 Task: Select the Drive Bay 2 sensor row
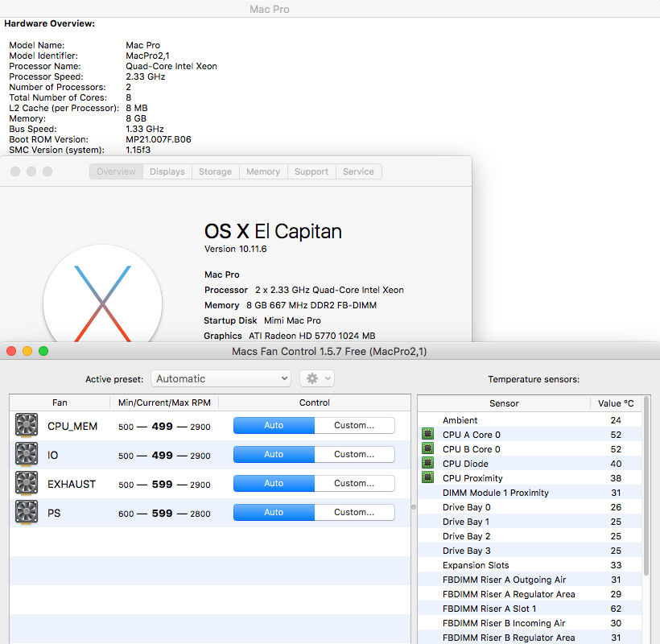[x=530, y=536]
